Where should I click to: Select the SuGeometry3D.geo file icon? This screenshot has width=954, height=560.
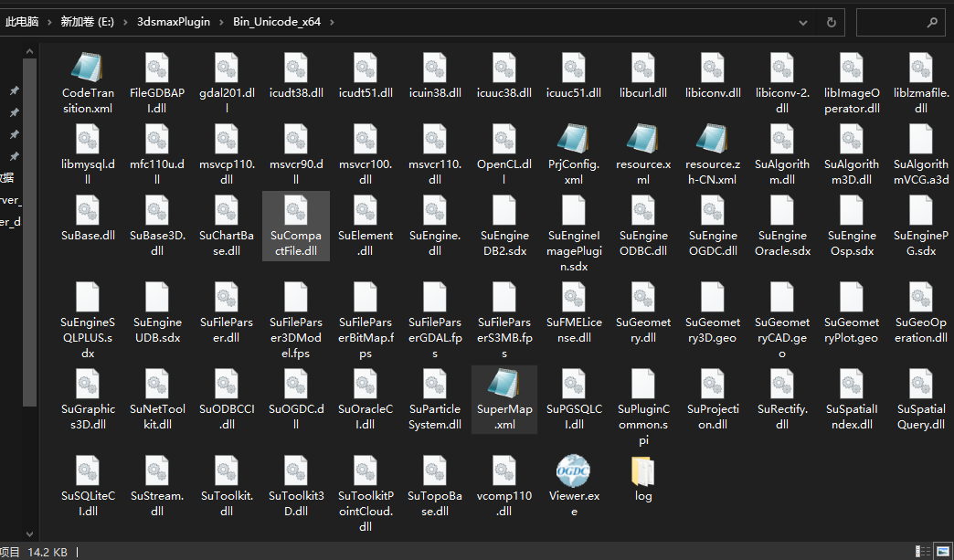[x=713, y=297]
